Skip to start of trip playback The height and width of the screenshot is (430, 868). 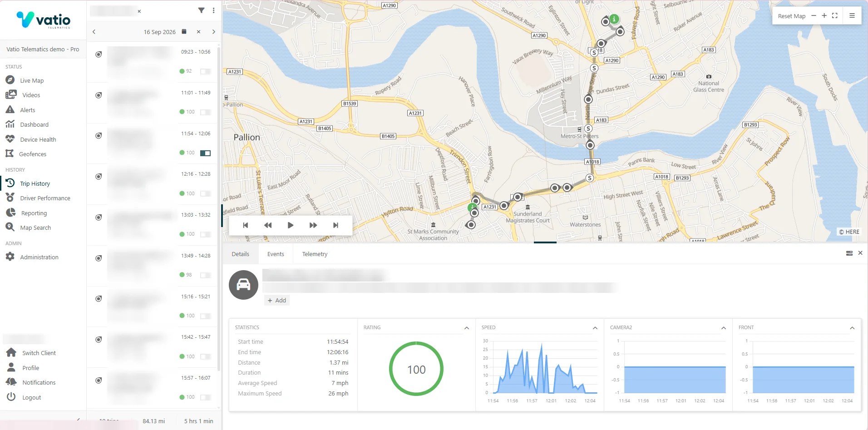246,225
